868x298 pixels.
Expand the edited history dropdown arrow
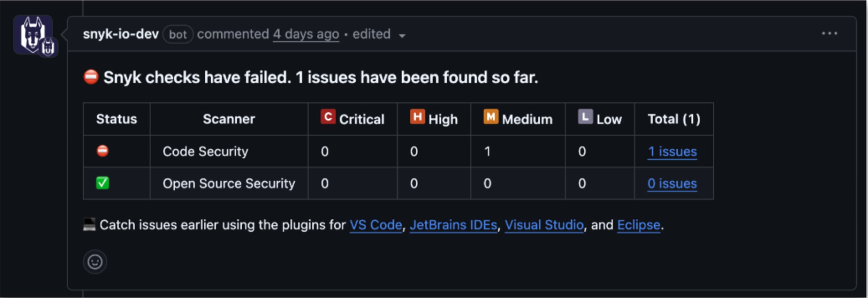tap(402, 36)
